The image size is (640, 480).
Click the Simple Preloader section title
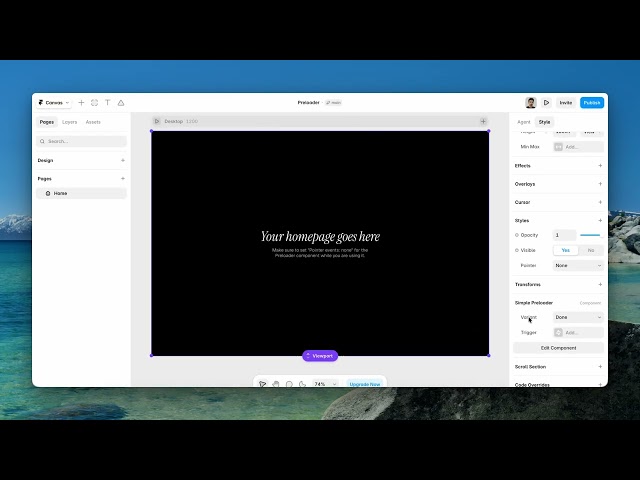point(533,303)
